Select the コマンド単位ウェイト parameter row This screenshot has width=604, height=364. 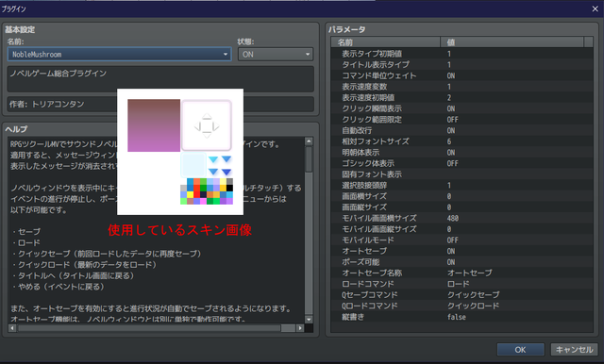(461, 75)
